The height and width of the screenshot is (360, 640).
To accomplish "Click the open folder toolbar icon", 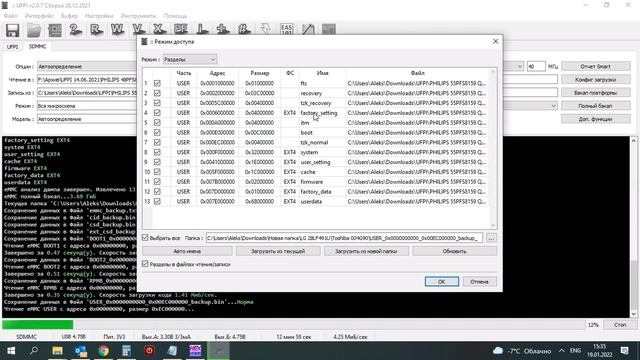I will point(34,30).
